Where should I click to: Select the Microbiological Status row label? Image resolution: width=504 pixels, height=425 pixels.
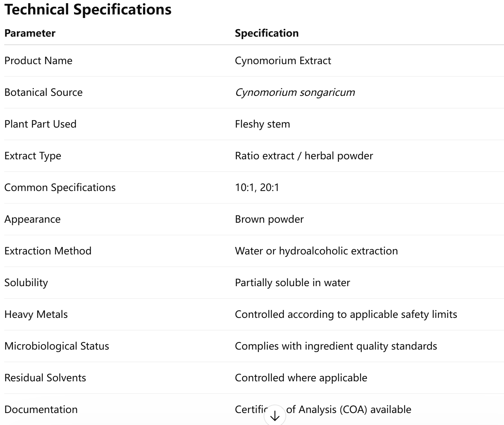click(57, 346)
